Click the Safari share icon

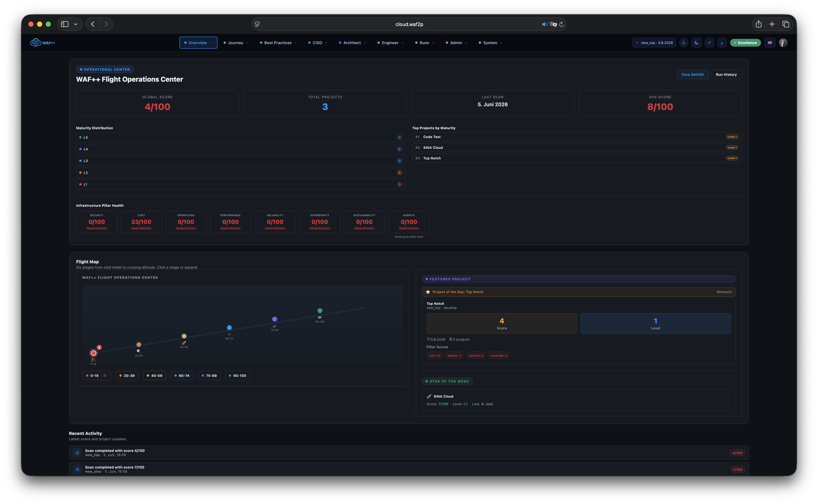(x=759, y=24)
